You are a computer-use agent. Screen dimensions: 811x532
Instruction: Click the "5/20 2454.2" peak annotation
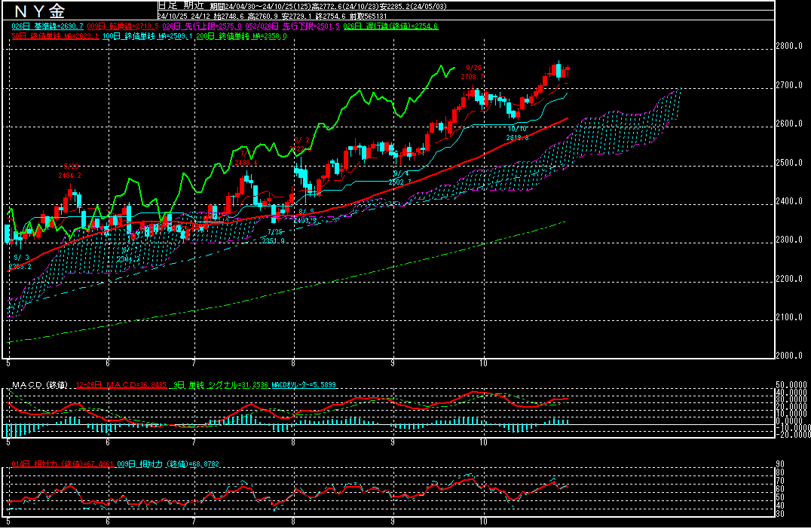coord(69,171)
